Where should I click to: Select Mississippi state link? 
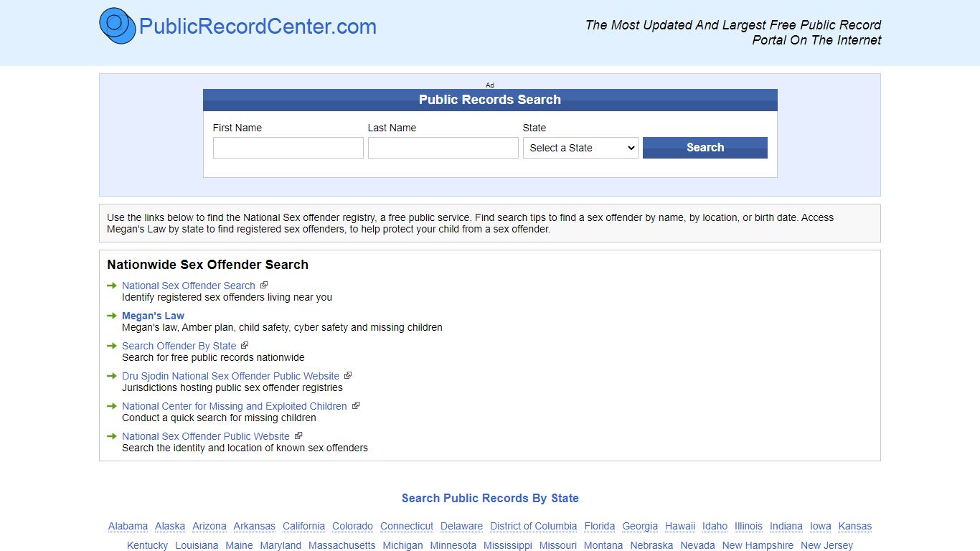[x=508, y=545]
